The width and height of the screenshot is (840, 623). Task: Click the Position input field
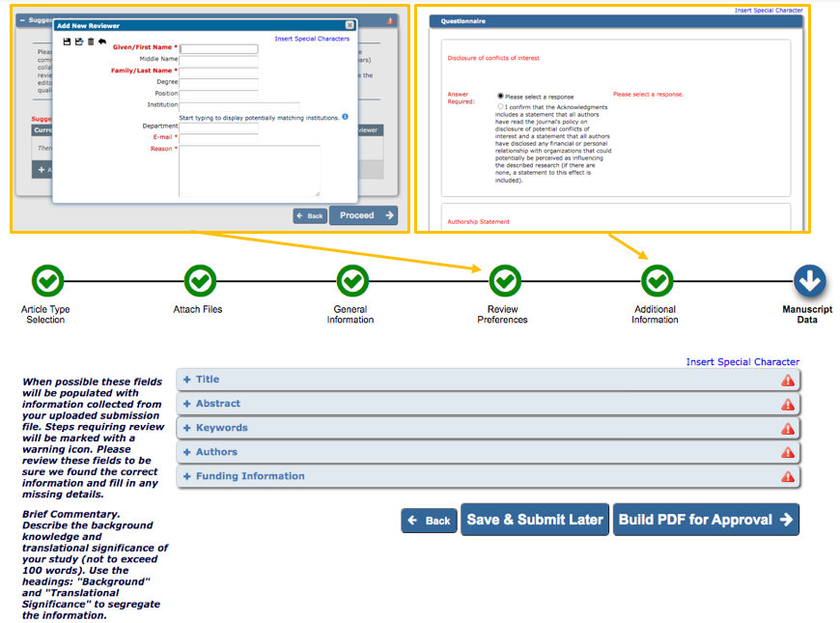pos(218,95)
